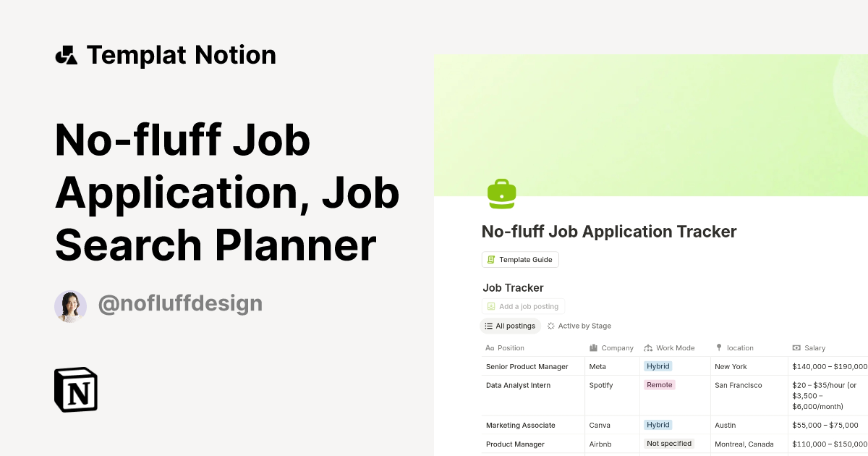Viewport: 868px width, 456px height.
Task: Click the Aa icon in the Position column header
Action: tap(490, 347)
